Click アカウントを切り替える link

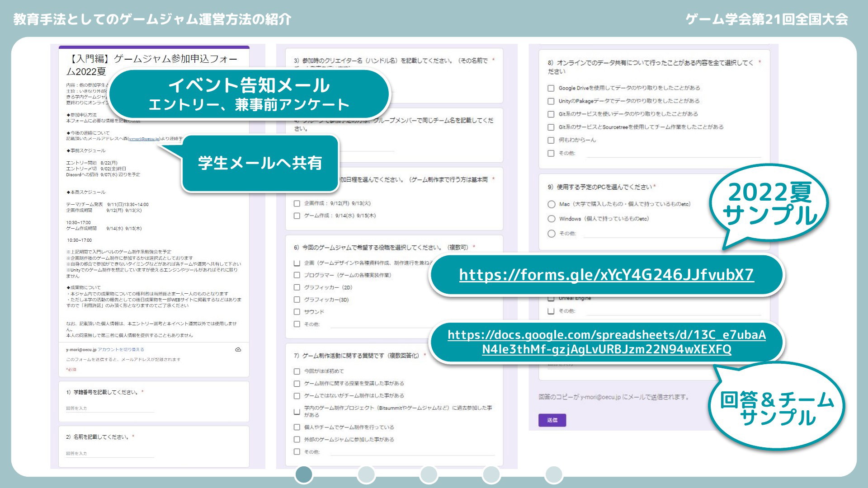pyautogui.click(x=121, y=349)
